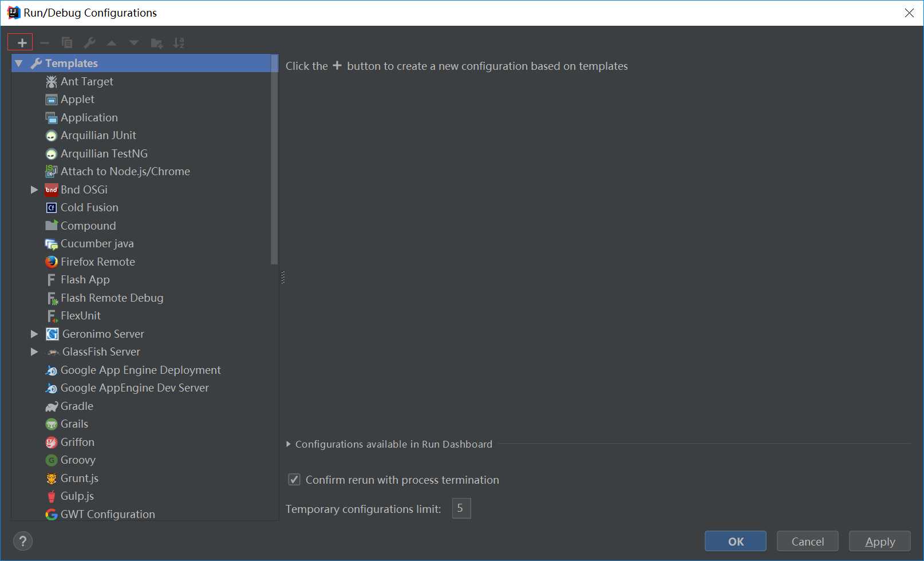The width and height of the screenshot is (924, 561).
Task: Click the Create New Folder icon
Action: [x=156, y=43]
